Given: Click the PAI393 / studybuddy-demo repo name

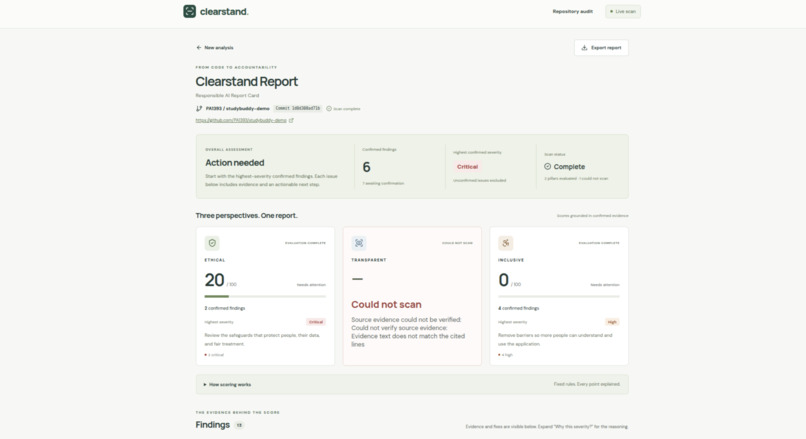Looking at the screenshot, I should (237, 108).
